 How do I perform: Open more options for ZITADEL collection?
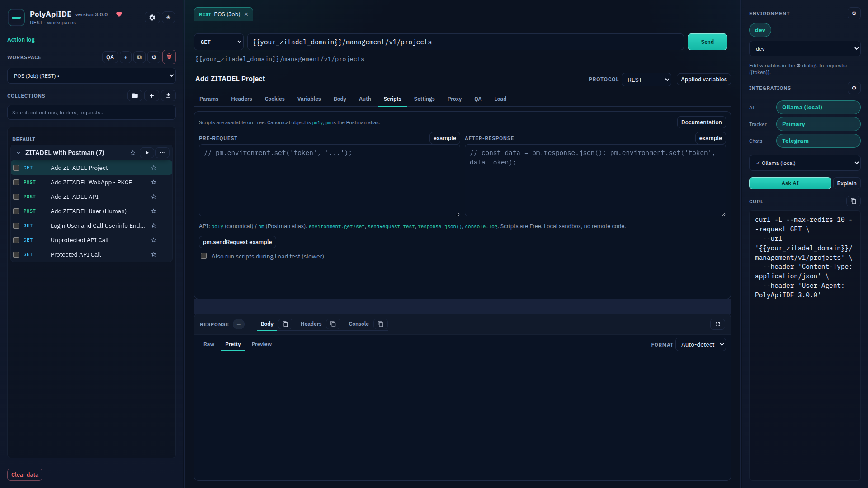162,153
